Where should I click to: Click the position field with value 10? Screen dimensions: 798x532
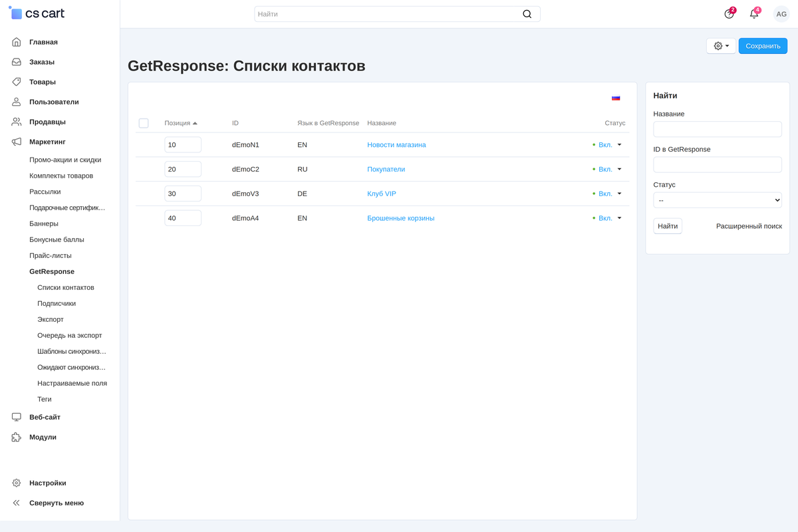[x=183, y=145]
